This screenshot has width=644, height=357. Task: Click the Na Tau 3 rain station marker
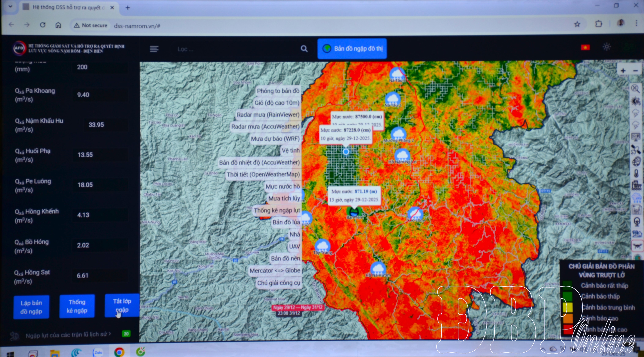397,73
